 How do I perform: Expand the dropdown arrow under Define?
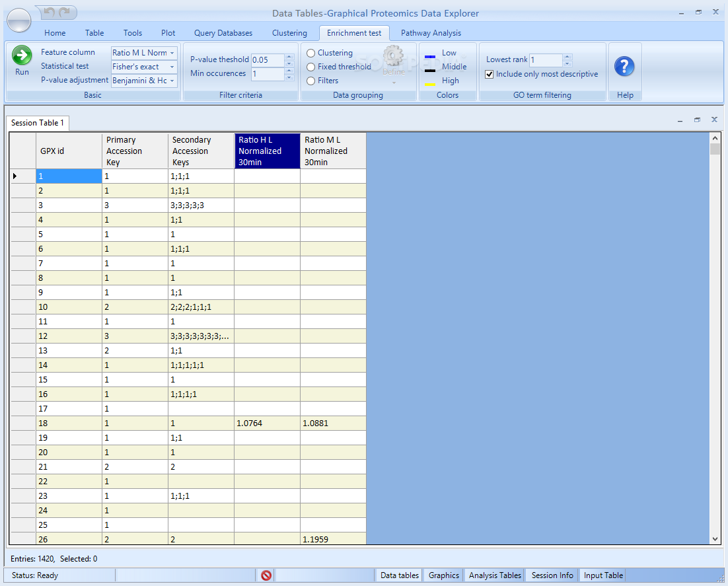tap(394, 83)
